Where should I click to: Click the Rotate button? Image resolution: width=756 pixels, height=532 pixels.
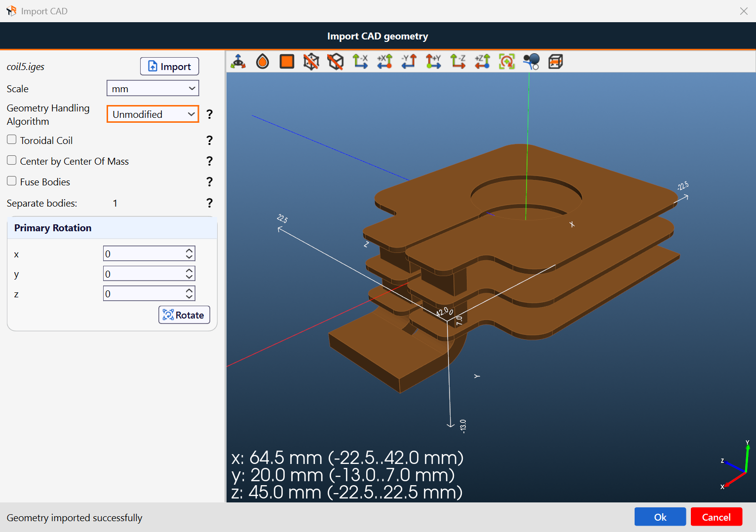pos(184,315)
